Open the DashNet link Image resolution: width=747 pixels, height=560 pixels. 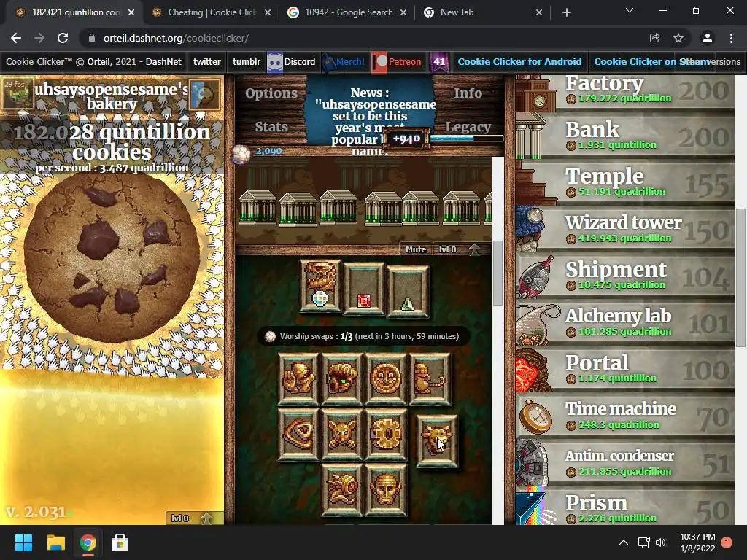click(x=163, y=61)
